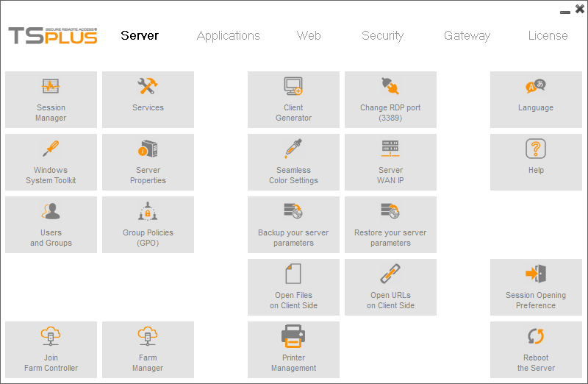Click Session Opening Preference door icon
This screenshot has height=384, width=588.
536,274
